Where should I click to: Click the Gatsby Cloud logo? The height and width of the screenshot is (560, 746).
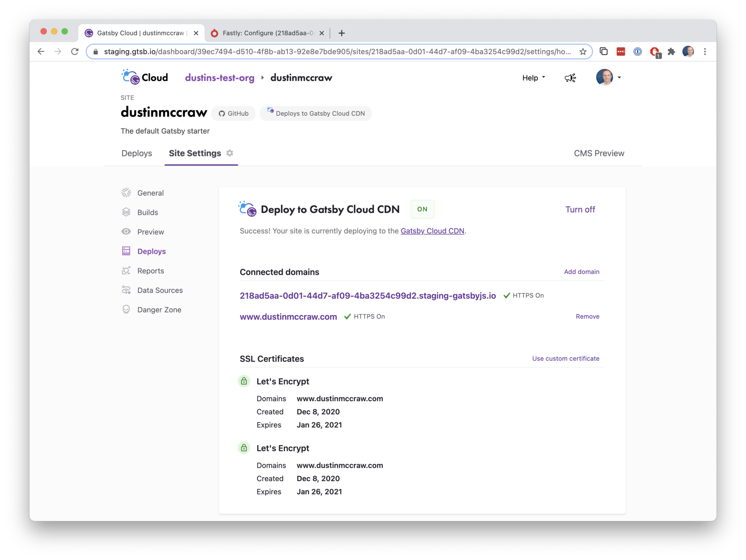click(x=145, y=77)
